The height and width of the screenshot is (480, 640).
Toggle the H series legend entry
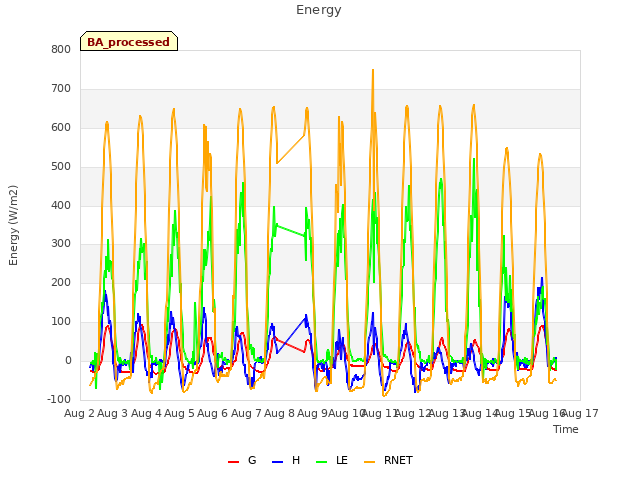click(x=286, y=460)
